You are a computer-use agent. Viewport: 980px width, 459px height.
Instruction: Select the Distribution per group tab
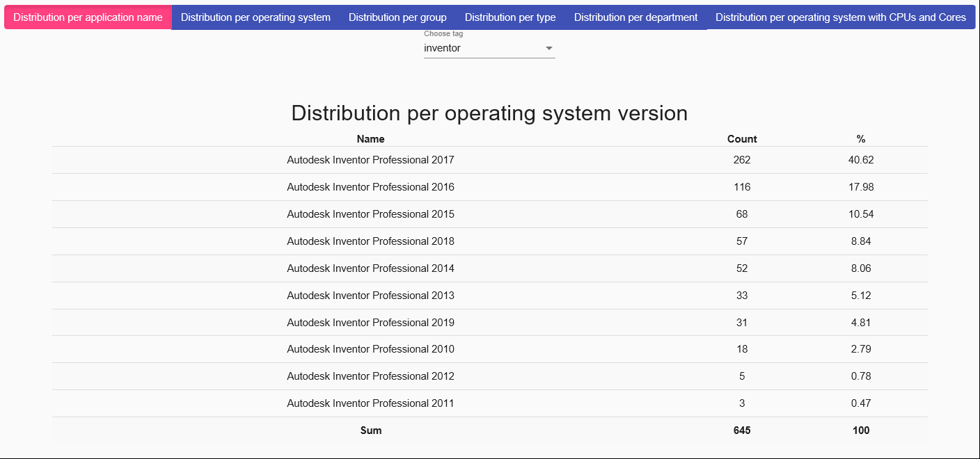click(x=397, y=17)
